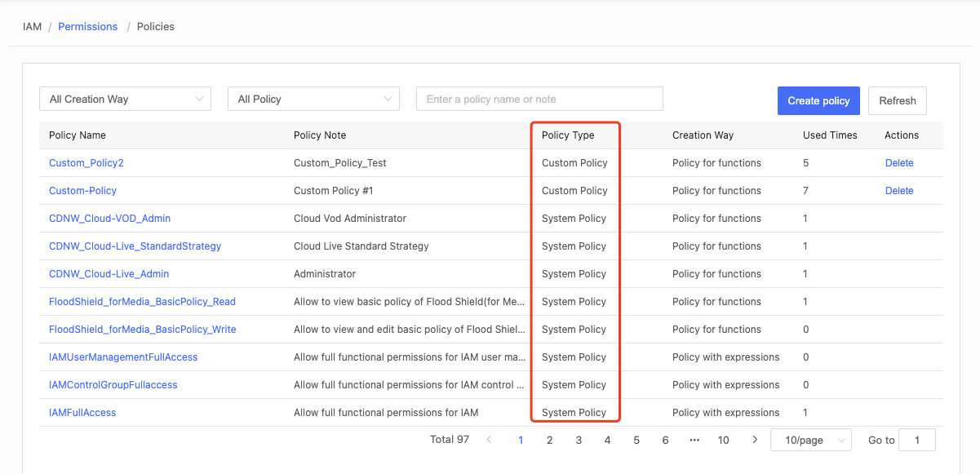Open the All Creation Way dropdown
Screen dimensions: 980x474
tap(125, 98)
